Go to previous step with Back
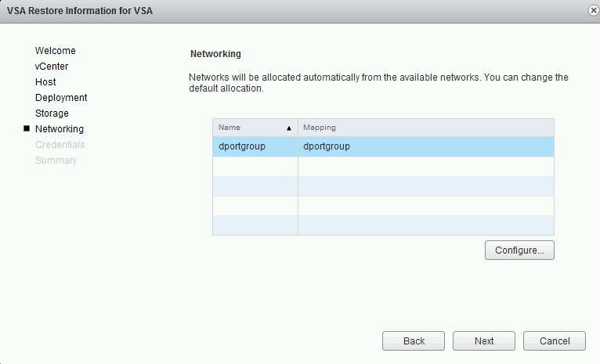Image resolution: width=600 pixels, height=364 pixels. click(414, 341)
